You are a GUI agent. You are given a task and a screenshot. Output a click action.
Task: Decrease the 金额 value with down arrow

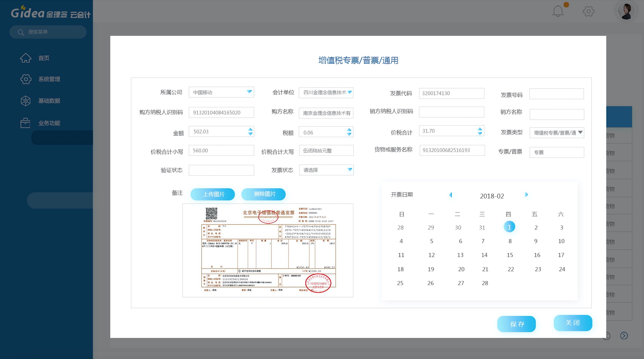click(x=250, y=134)
